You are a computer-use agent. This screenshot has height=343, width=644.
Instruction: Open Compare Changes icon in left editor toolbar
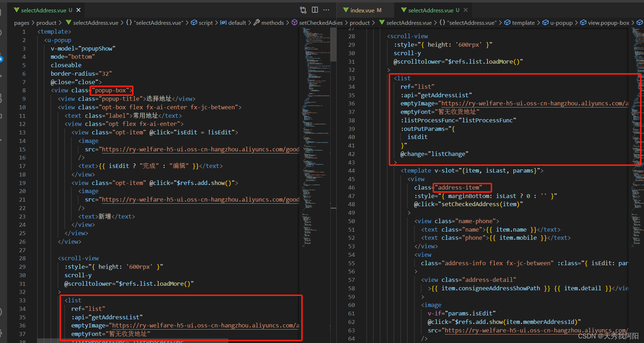click(303, 10)
